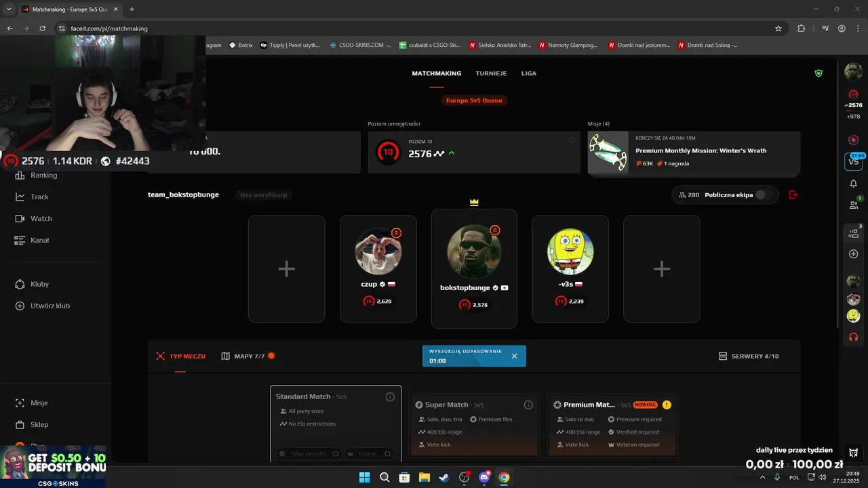Check the Veteran checkbox in Standard Match
The image size is (868, 488).
(x=387, y=453)
